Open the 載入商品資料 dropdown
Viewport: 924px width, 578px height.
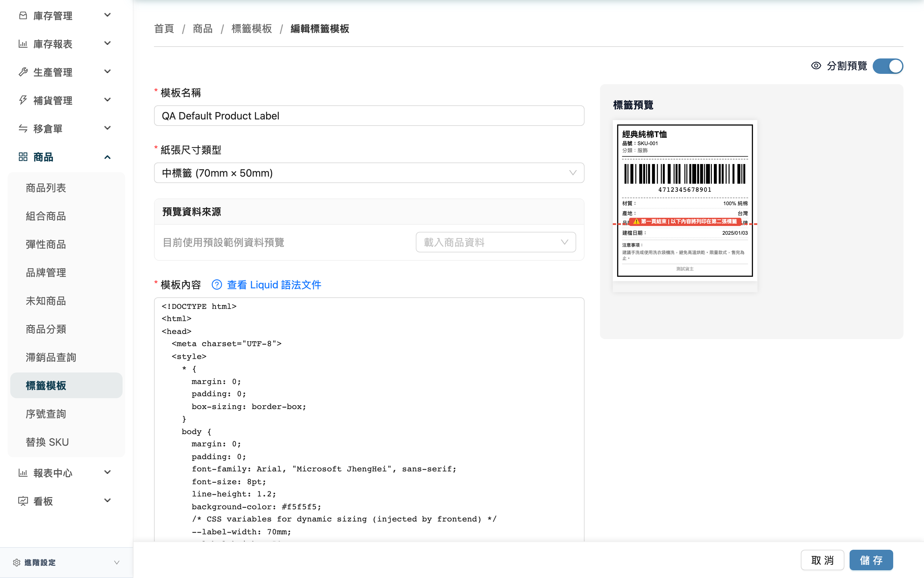pyautogui.click(x=496, y=242)
